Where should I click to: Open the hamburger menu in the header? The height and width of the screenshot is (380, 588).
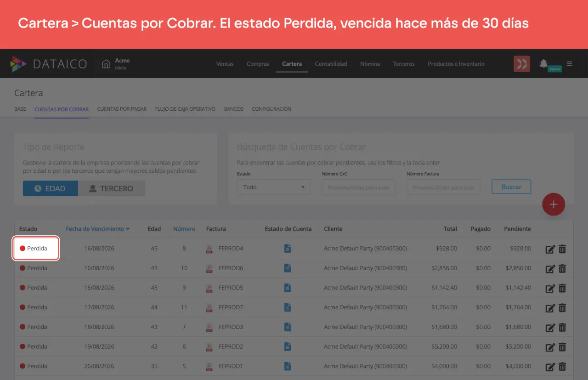pos(570,64)
